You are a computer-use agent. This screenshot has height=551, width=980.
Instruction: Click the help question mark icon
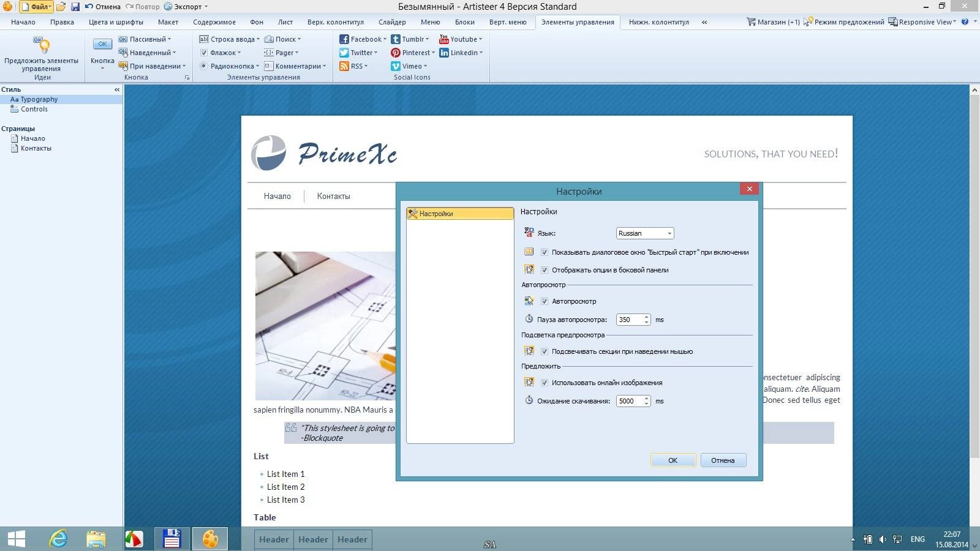tap(965, 22)
